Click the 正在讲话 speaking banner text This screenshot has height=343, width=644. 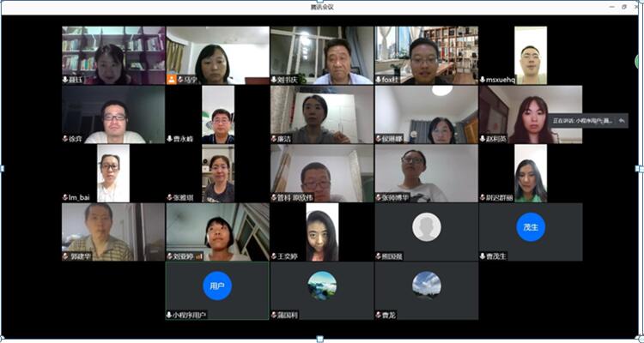point(582,121)
